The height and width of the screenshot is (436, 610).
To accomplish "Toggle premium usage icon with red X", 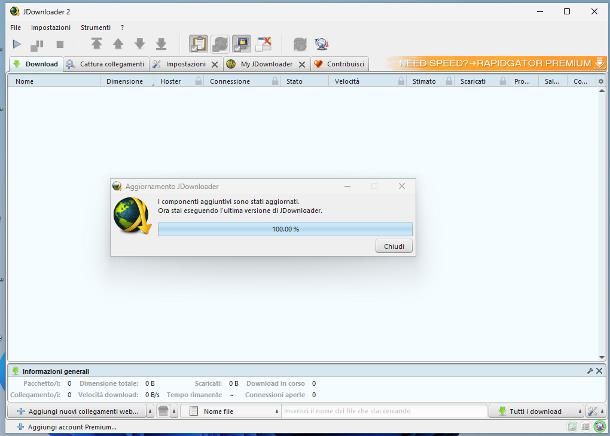I will click(x=263, y=44).
